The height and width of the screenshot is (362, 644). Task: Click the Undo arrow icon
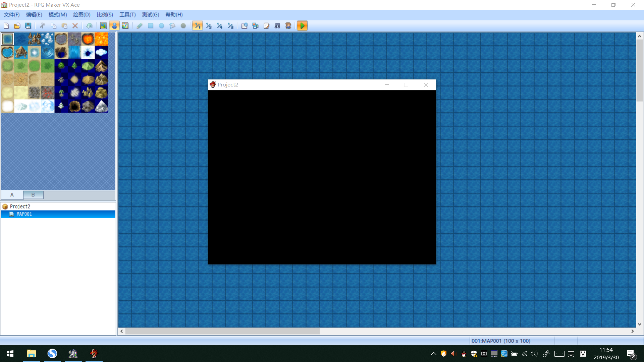[89, 26]
